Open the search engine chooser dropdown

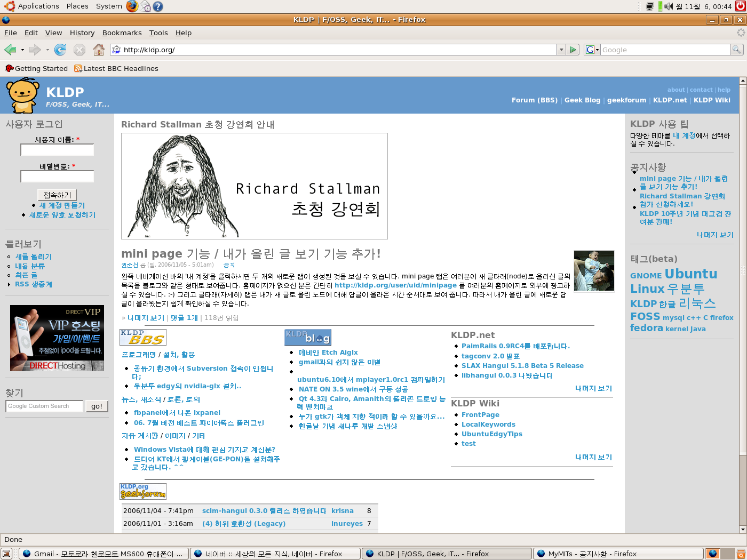(x=593, y=50)
